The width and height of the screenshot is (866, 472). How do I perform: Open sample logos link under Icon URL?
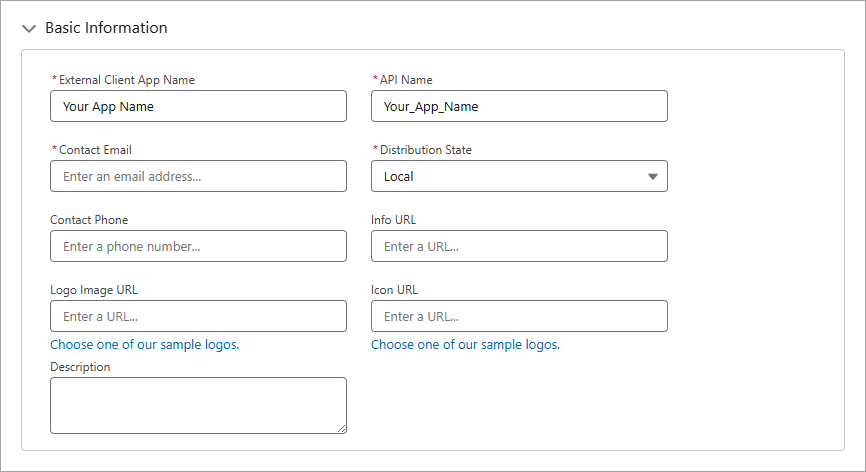465,345
